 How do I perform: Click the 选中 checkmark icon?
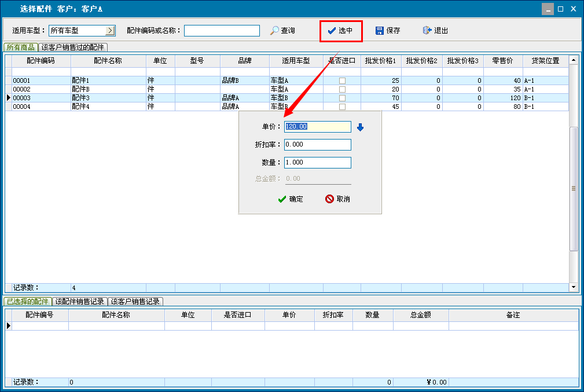click(x=332, y=31)
